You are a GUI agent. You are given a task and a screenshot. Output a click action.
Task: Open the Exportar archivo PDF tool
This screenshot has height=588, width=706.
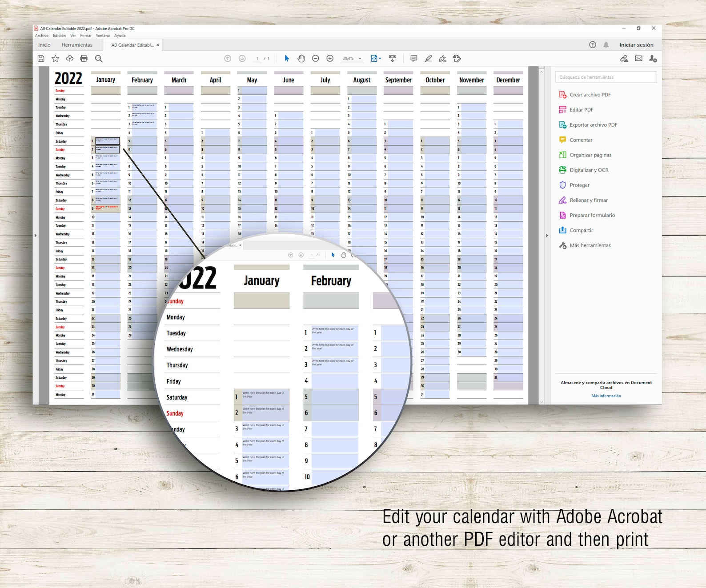(x=588, y=125)
